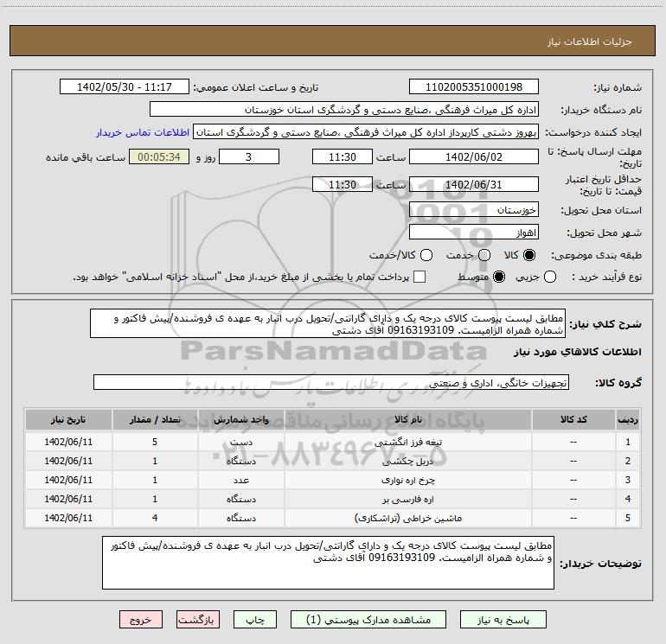The width and height of the screenshot is (666, 644).
Task: Select row ماشین خراطی (تراشکاری)
Action: pos(333,518)
